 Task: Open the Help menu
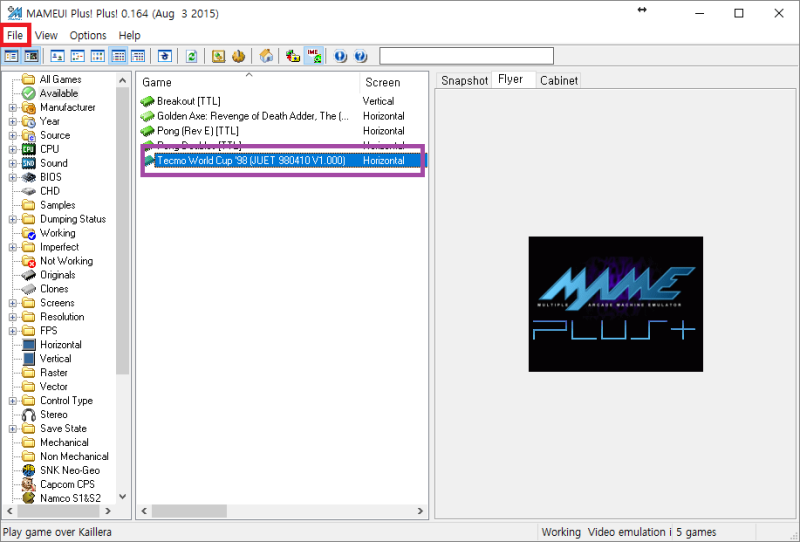(x=129, y=35)
